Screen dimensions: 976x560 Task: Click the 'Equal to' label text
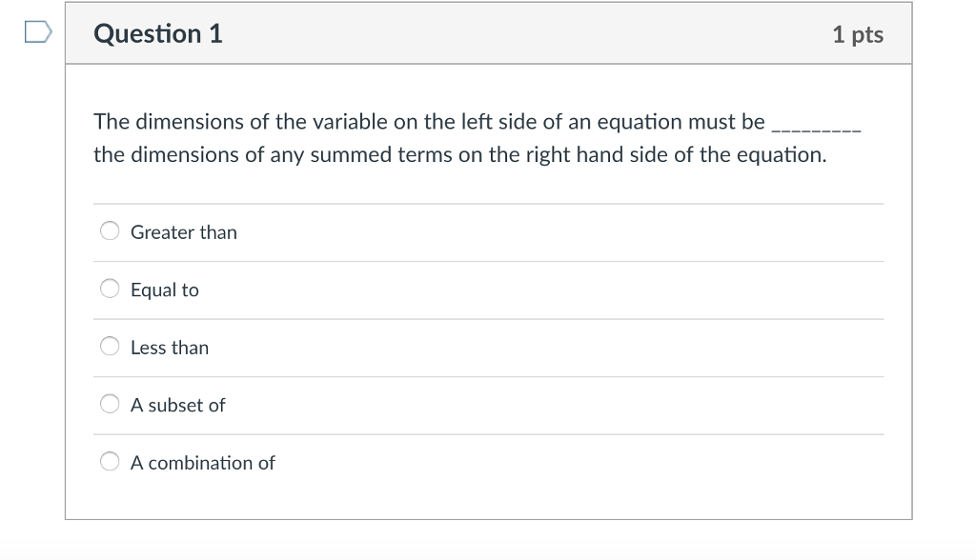coord(164,290)
